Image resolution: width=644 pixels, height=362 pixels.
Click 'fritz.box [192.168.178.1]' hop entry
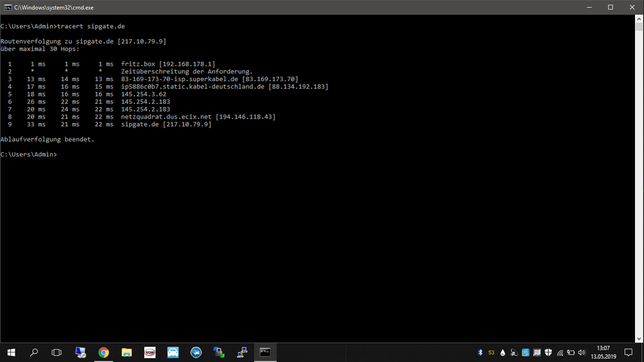(168, 64)
